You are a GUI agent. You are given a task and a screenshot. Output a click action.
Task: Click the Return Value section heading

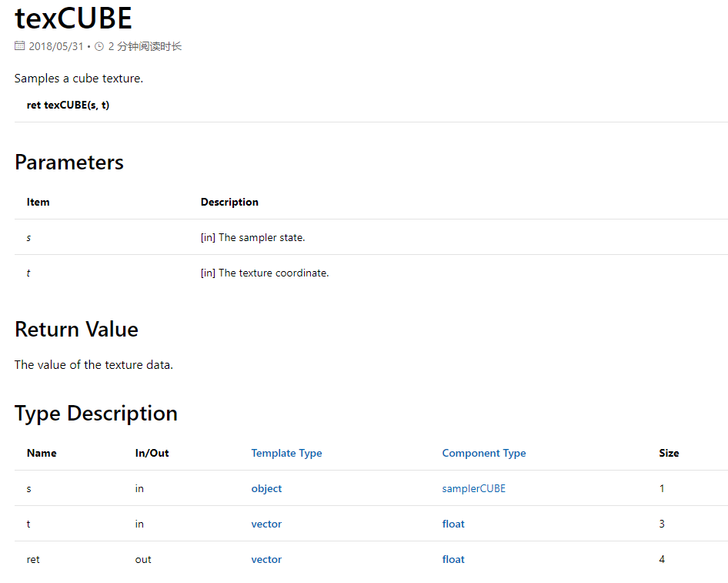(x=77, y=330)
